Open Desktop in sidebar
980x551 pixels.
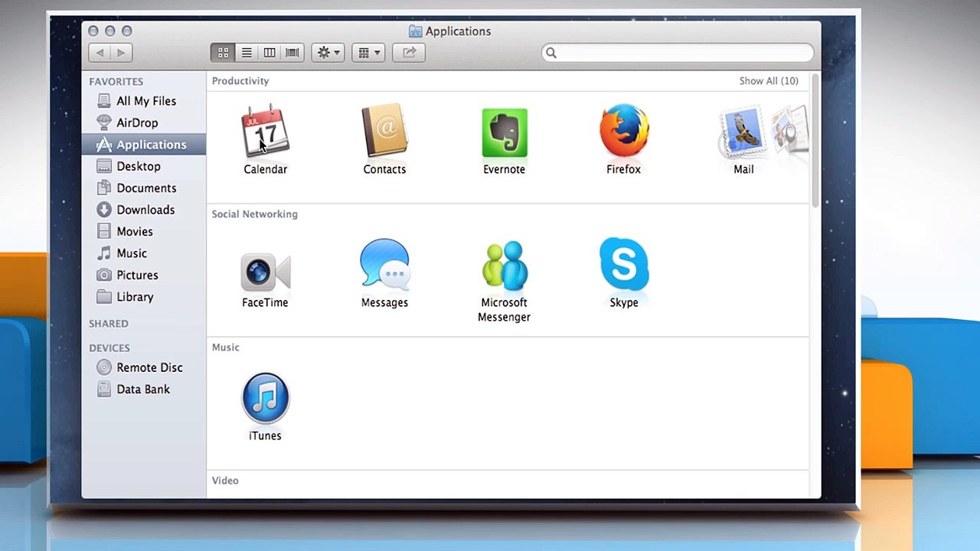[x=143, y=166]
